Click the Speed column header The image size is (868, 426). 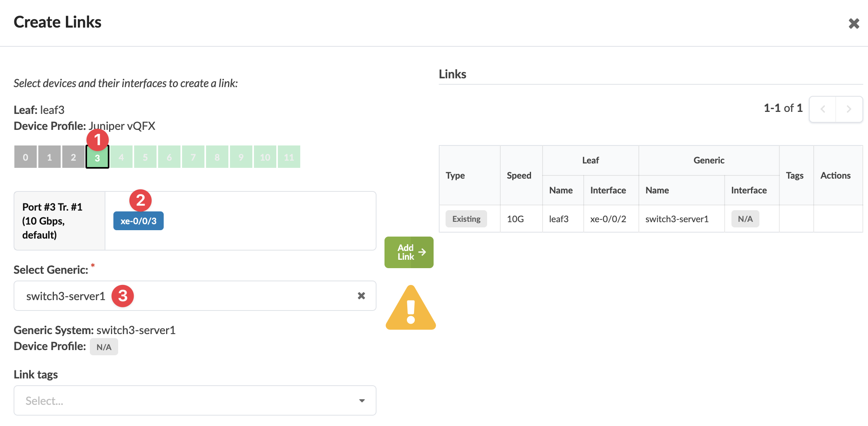(519, 175)
